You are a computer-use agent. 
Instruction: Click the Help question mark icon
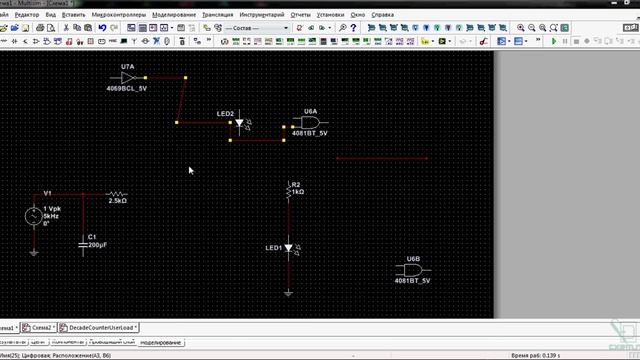(353, 28)
